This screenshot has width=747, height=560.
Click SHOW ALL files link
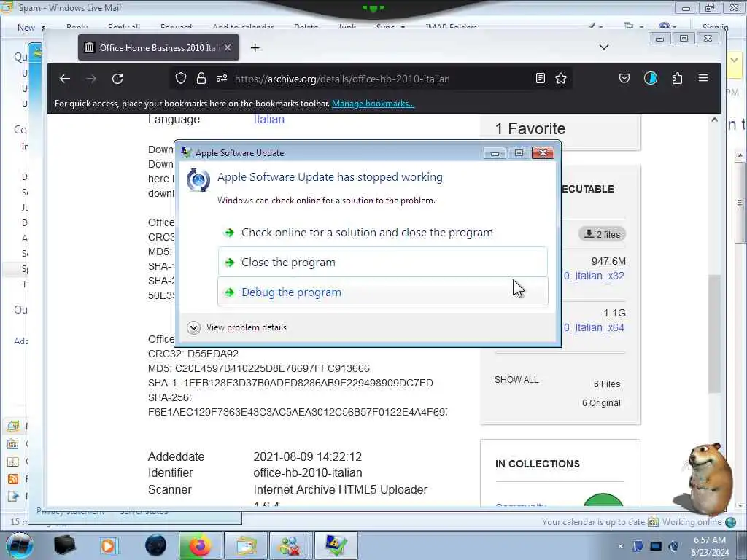[516, 379]
